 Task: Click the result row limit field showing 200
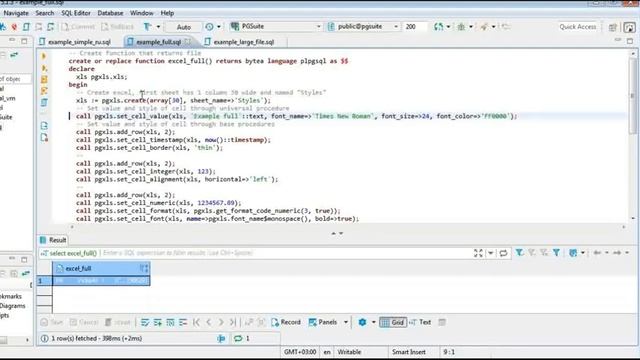(x=414, y=27)
